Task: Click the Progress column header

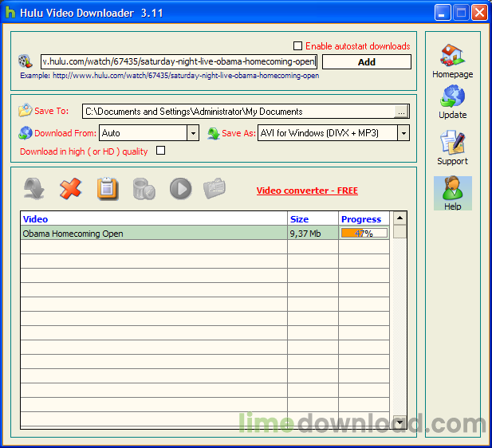Action: click(x=364, y=218)
